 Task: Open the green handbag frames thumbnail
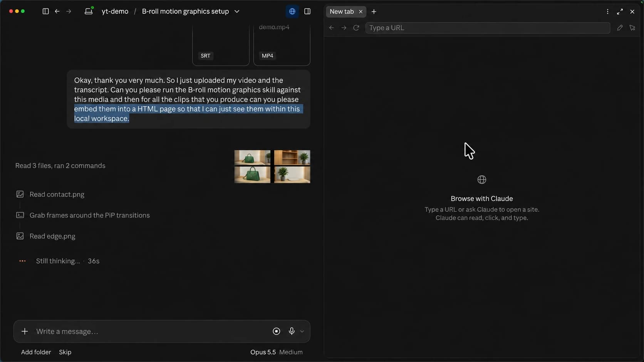point(272,167)
